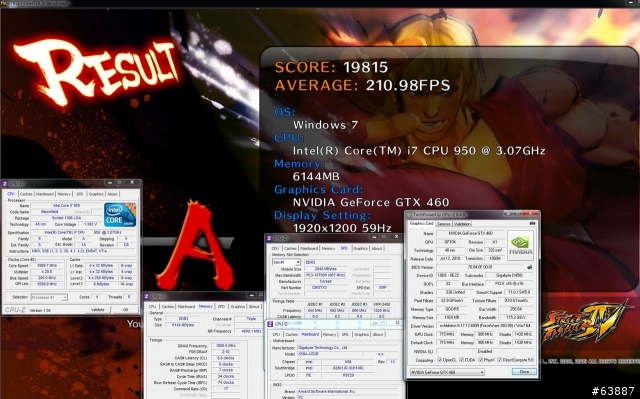This screenshot has height=399, width=640.
Task: Open the Processor #1 selection dropdown
Action: [x=49, y=297]
